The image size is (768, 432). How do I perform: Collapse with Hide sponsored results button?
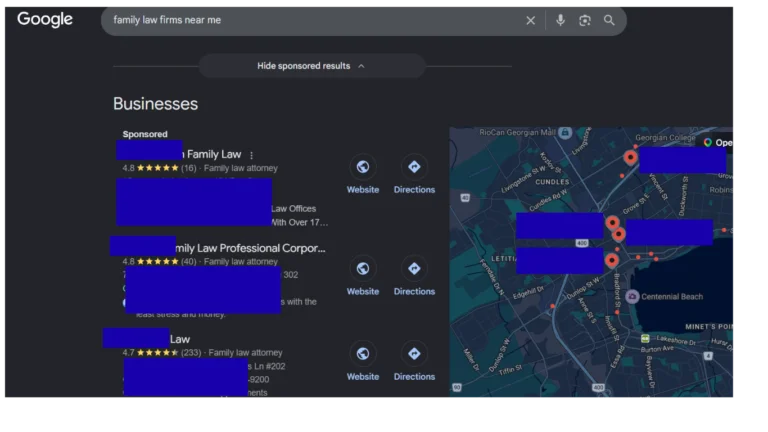pyautogui.click(x=312, y=66)
